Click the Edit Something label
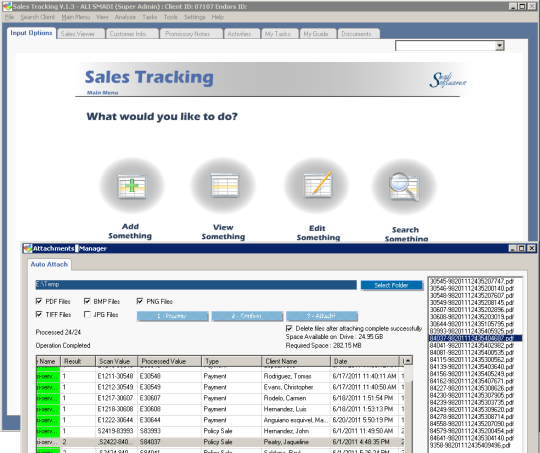540x453 pixels. pos(318,233)
